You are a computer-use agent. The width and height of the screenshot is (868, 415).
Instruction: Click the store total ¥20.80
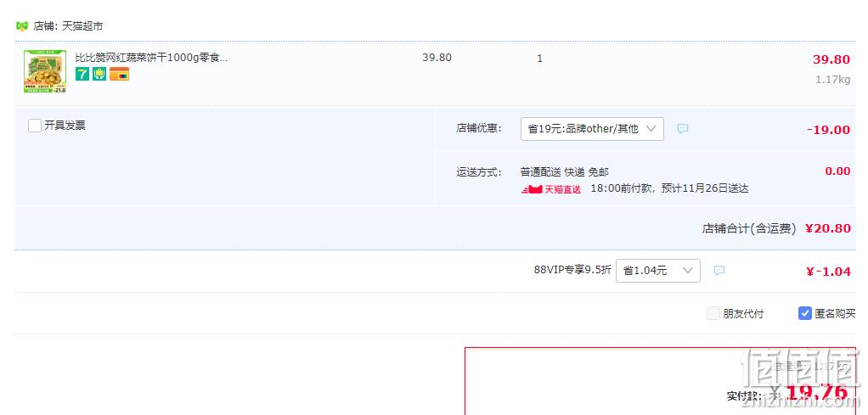pyautogui.click(x=827, y=228)
